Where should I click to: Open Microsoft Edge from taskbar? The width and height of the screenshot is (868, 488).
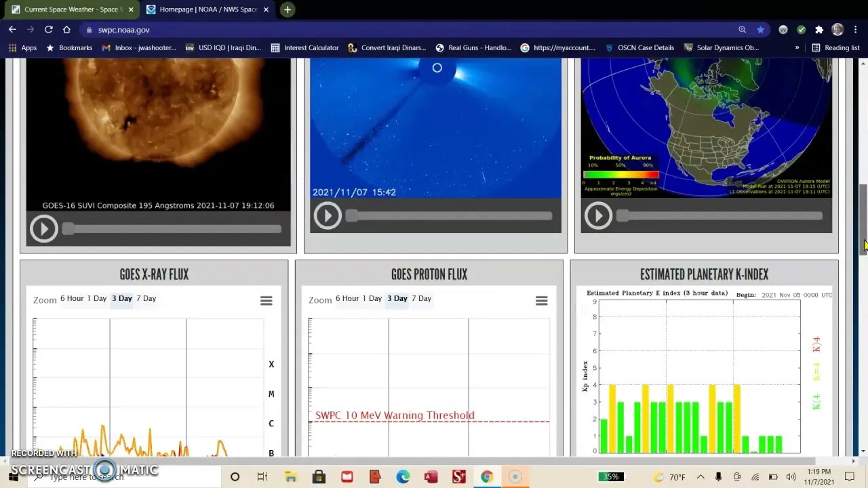403,477
